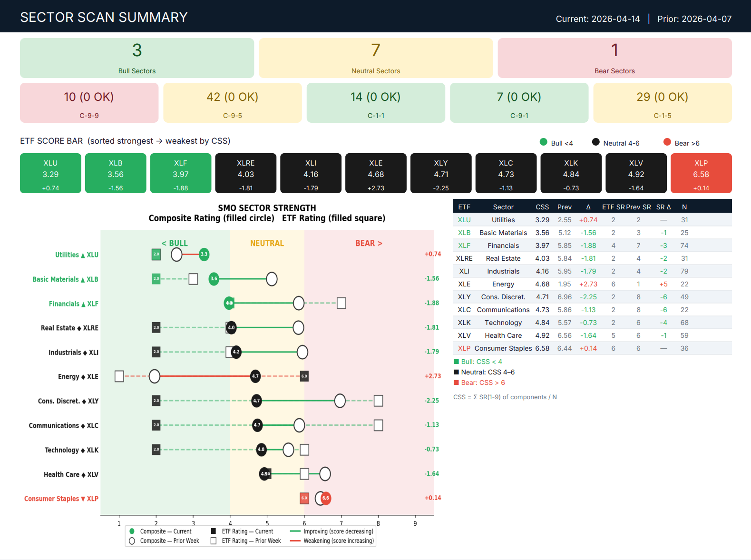Screen dimensions: 751x560
Task: Click the red Bear >6 legend dot
Action: tap(667, 142)
